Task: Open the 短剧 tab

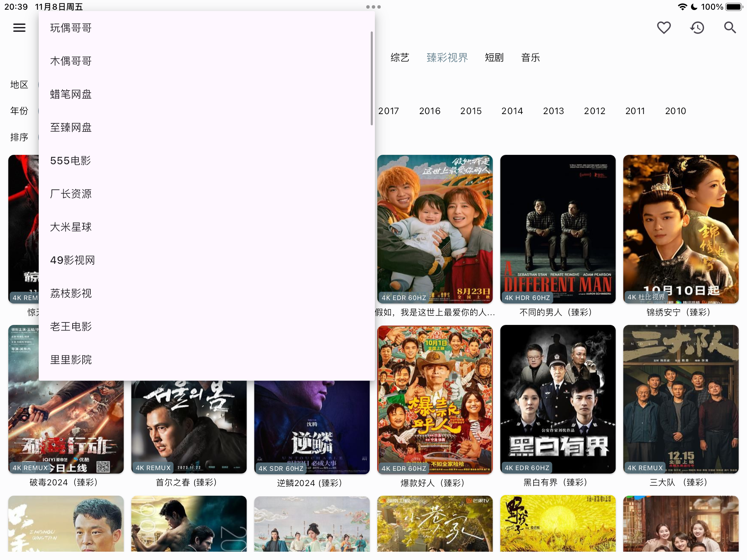Action: coord(494,58)
